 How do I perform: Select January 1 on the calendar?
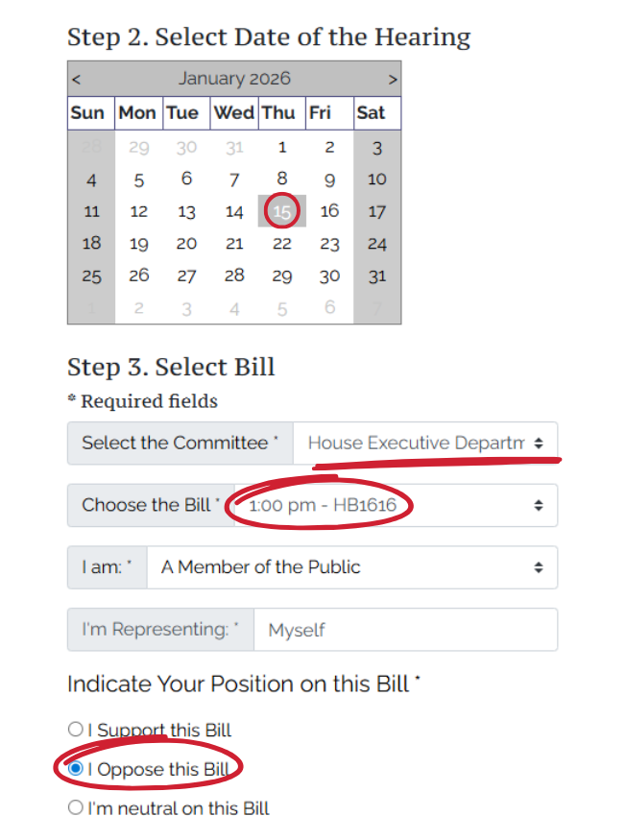click(282, 147)
